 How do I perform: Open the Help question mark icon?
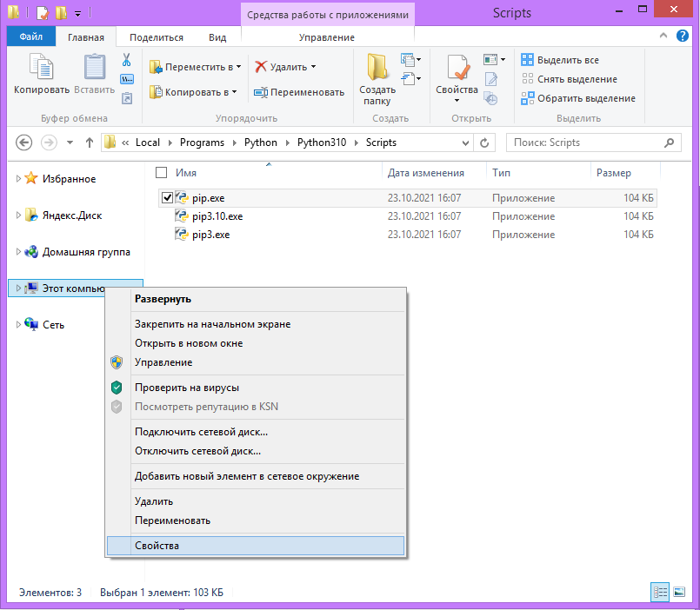pyautogui.click(x=682, y=36)
